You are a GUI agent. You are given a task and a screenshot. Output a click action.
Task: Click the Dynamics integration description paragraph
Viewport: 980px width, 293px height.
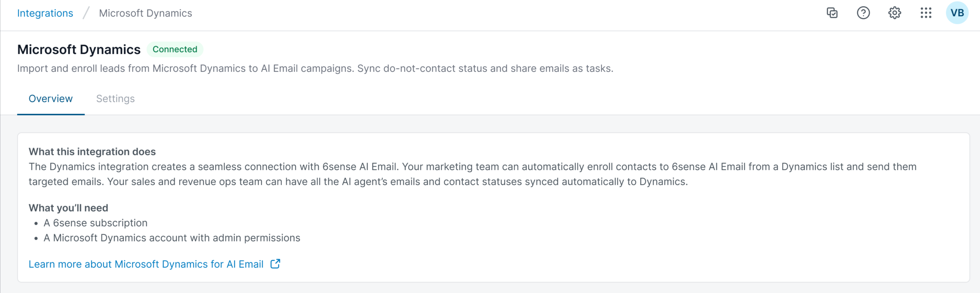point(472,174)
